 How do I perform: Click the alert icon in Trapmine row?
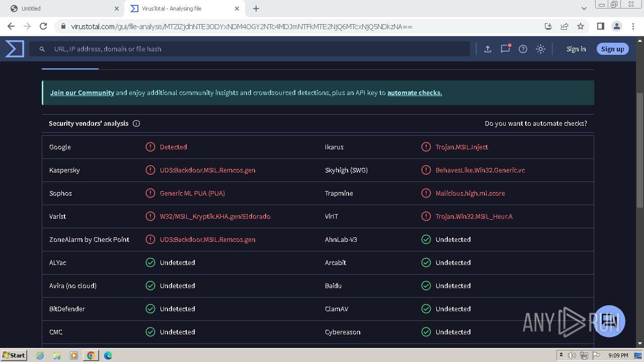(426, 193)
